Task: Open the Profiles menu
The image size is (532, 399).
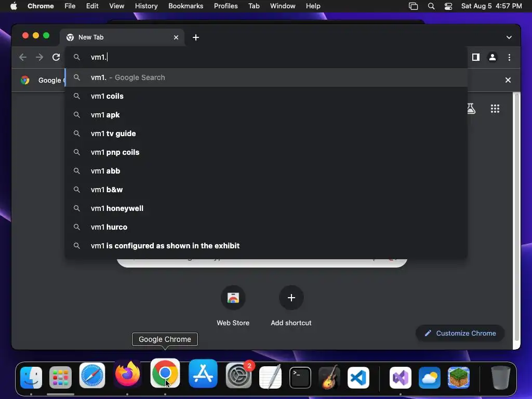Action: coord(225,6)
